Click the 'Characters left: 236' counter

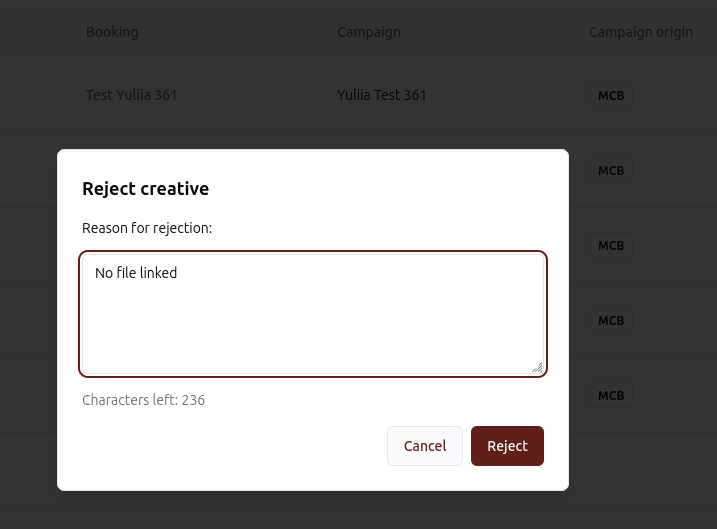tap(143, 400)
